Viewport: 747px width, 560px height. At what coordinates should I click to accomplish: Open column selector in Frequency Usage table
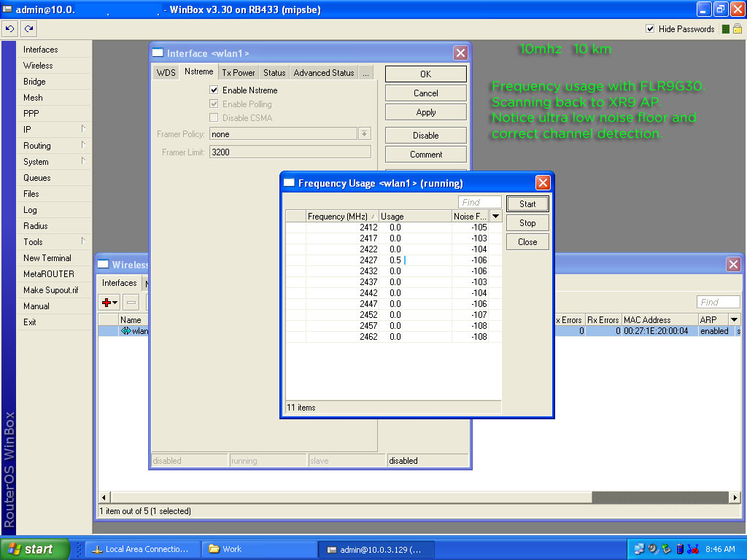(x=495, y=216)
